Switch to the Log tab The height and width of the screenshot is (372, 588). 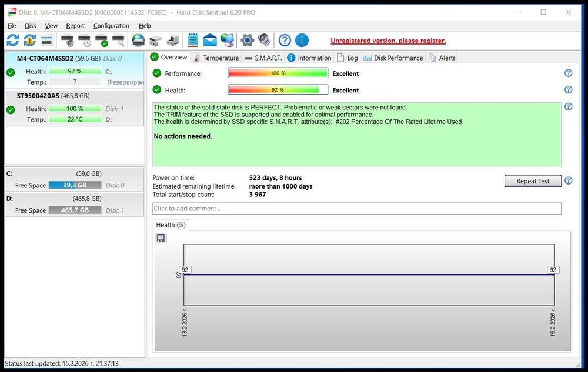(x=348, y=58)
